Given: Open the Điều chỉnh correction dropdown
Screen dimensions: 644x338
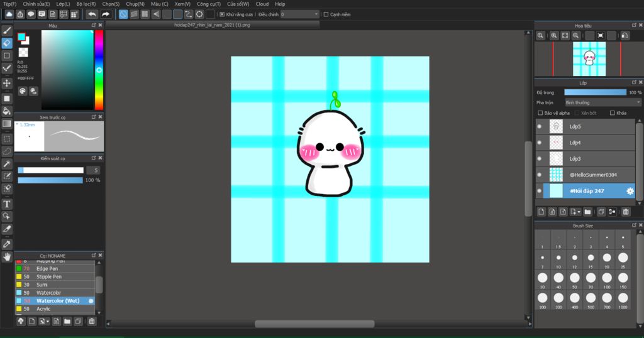Looking at the screenshot, I should coord(300,14).
